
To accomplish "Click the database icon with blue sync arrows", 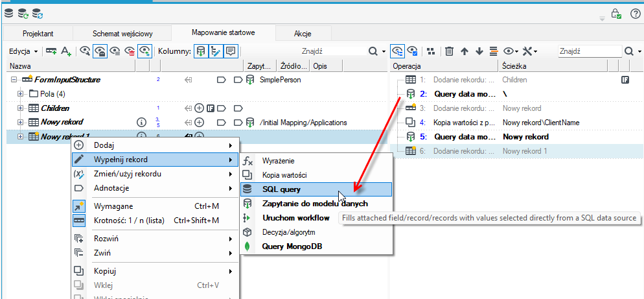I will (38, 15).
